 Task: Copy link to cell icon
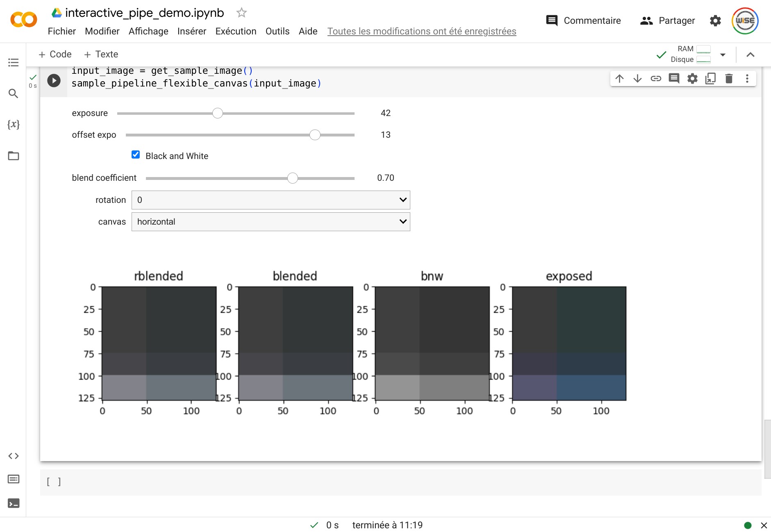(x=656, y=78)
